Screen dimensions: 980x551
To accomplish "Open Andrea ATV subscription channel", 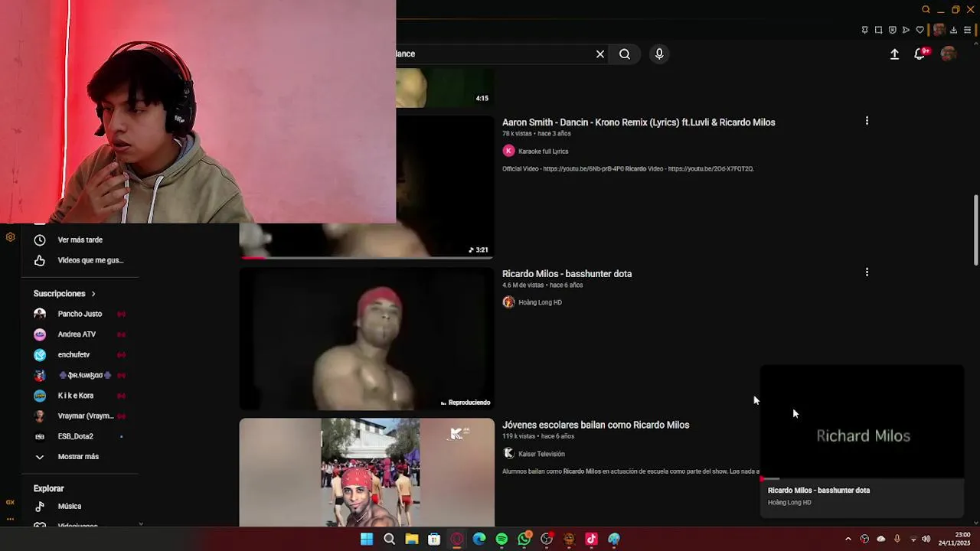I will point(80,334).
